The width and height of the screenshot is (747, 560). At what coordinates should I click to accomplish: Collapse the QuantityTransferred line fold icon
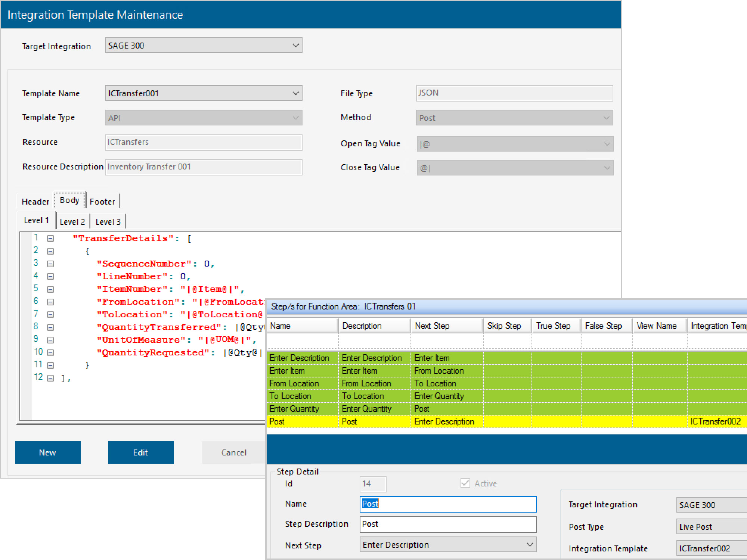(50, 327)
